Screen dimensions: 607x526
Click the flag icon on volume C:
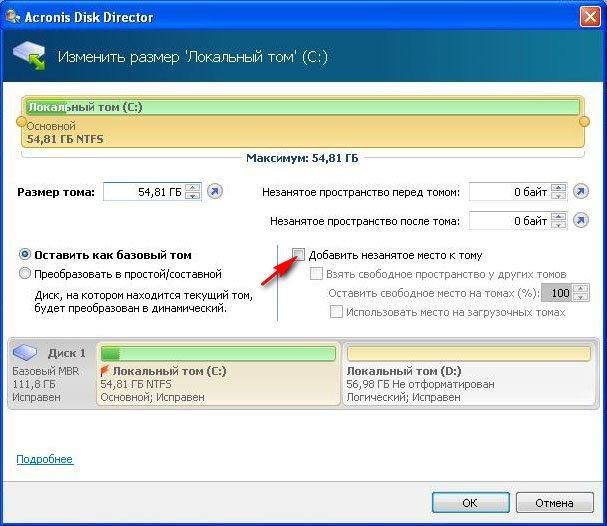105,371
